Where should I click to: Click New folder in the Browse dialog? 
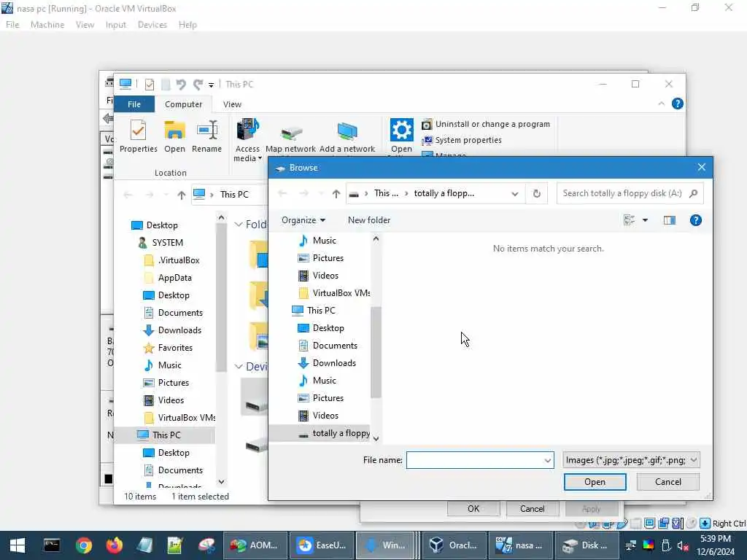coord(369,220)
